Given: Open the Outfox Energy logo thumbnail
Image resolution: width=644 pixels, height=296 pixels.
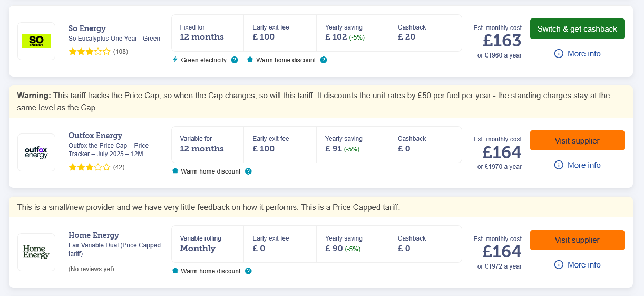Looking at the screenshot, I should 36,152.
